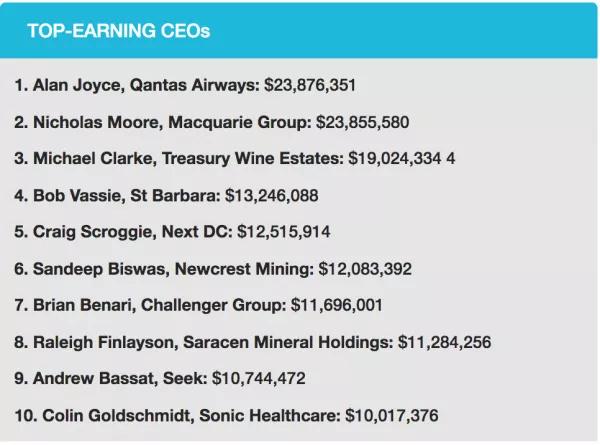Click the $11,284,256 salary amount

[445, 342]
